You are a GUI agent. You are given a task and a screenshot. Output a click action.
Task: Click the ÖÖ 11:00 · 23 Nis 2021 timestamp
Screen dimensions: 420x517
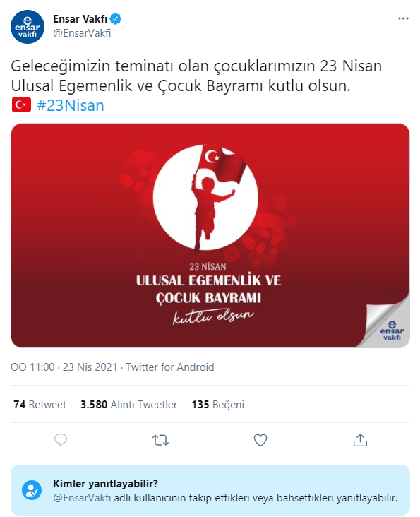click(x=64, y=367)
